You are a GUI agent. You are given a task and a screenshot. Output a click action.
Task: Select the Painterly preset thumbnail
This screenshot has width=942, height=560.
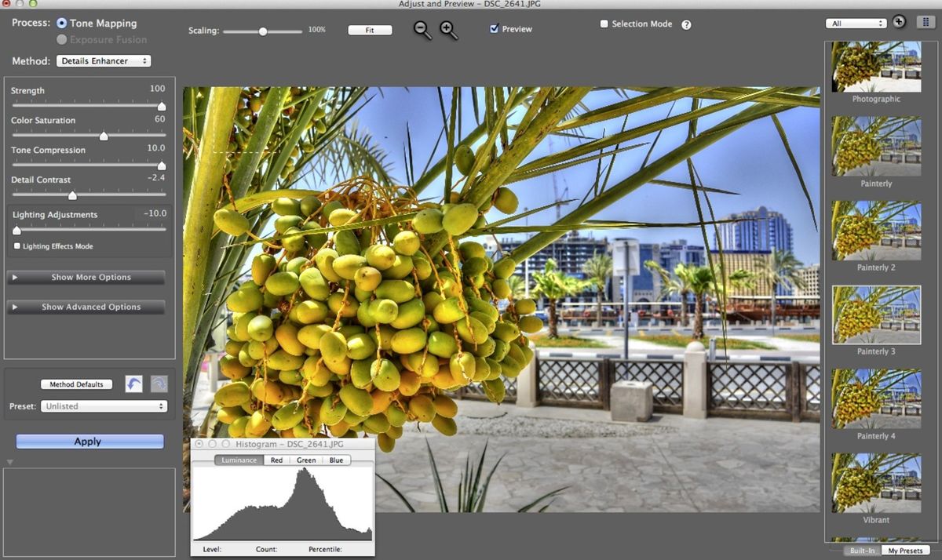(x=876, y=146)
